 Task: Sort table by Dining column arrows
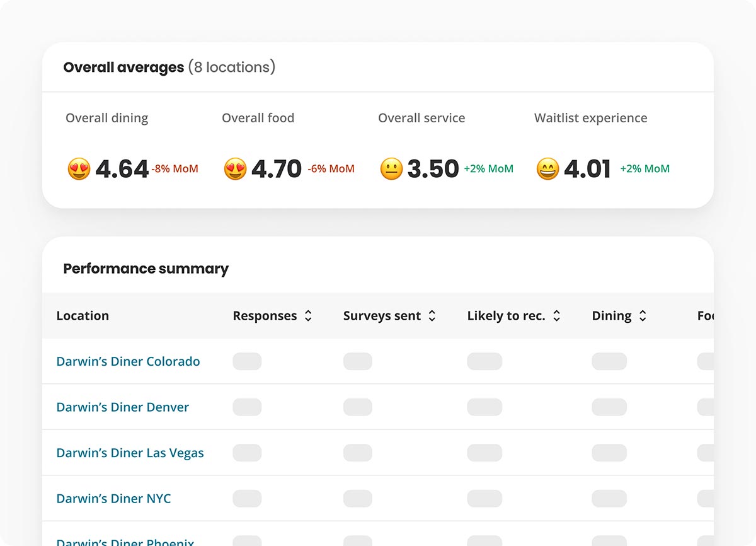pos(643,316)
